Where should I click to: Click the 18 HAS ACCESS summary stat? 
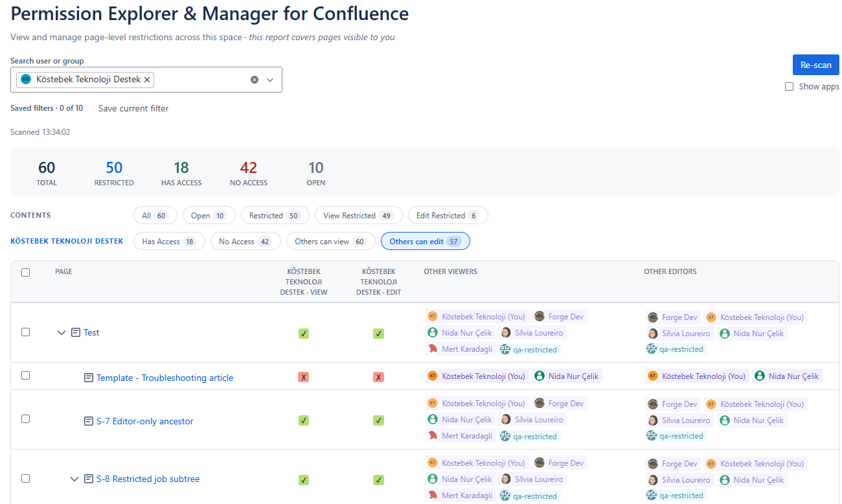point(181,173)
